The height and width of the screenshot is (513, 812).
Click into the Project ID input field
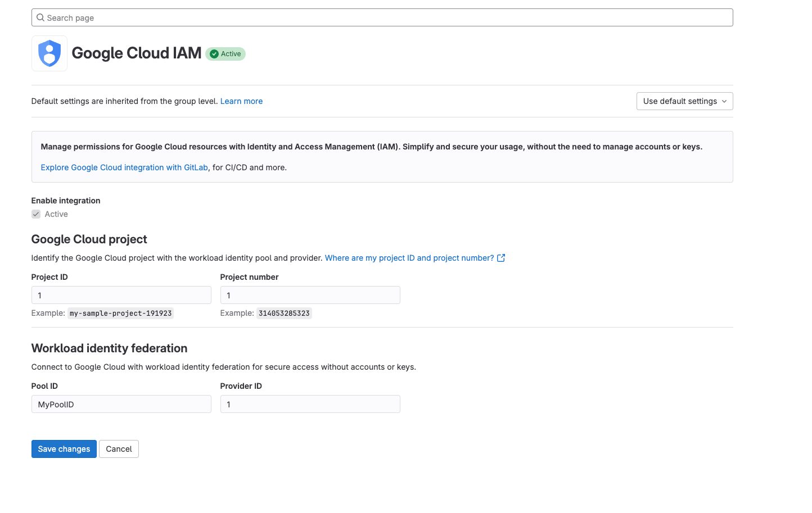point(121,295)
